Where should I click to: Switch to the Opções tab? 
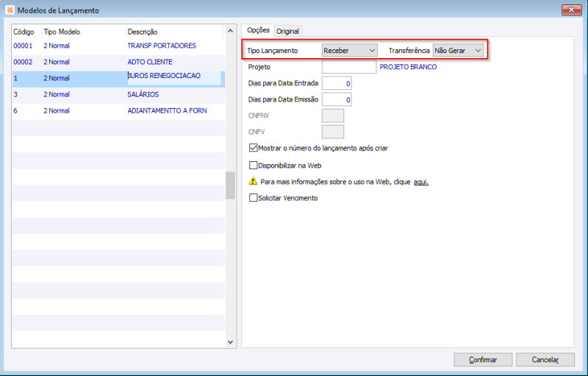click(x=258, y=30)
